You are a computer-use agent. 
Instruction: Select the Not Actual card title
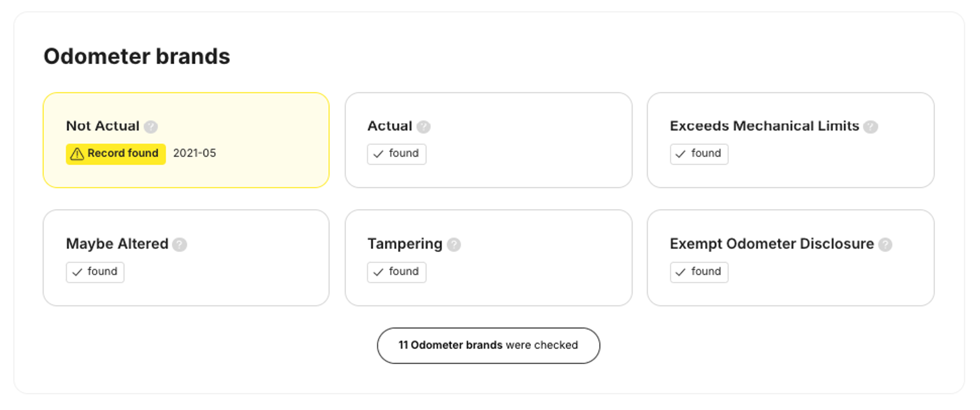(x=102, y=126)
